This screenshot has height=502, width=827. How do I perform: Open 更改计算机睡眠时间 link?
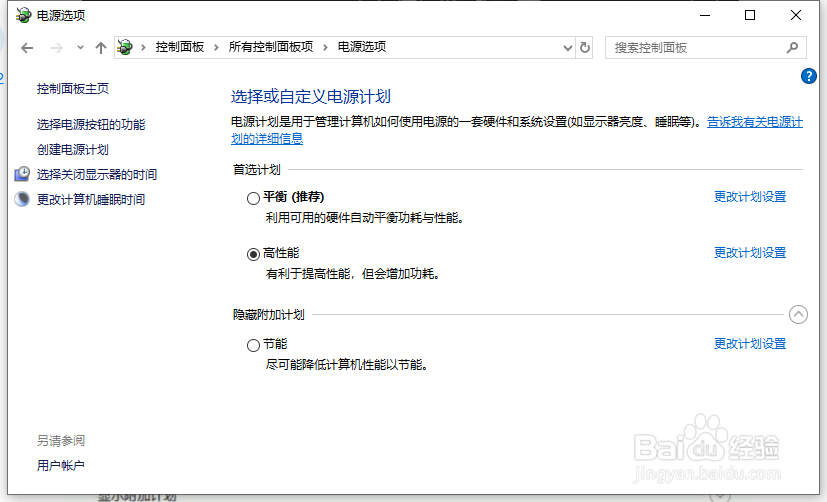click(x=91, y=199)
